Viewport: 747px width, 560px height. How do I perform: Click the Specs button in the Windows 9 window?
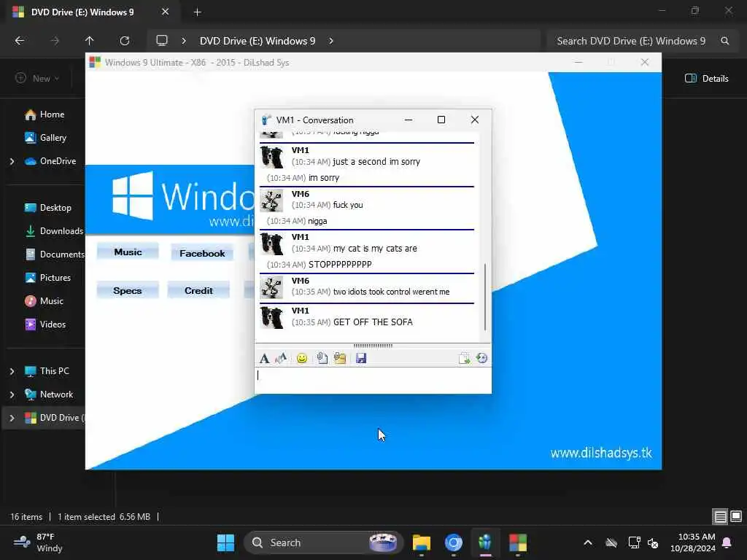[127, 290]
